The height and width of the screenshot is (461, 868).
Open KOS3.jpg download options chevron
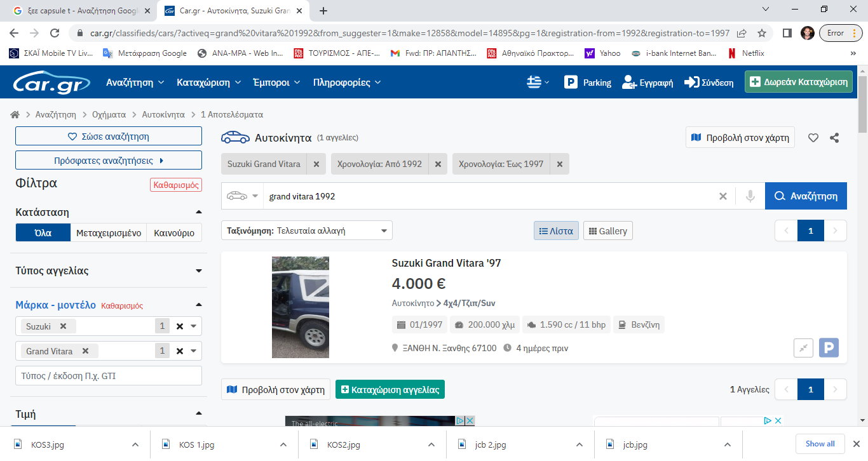(135, 444)
